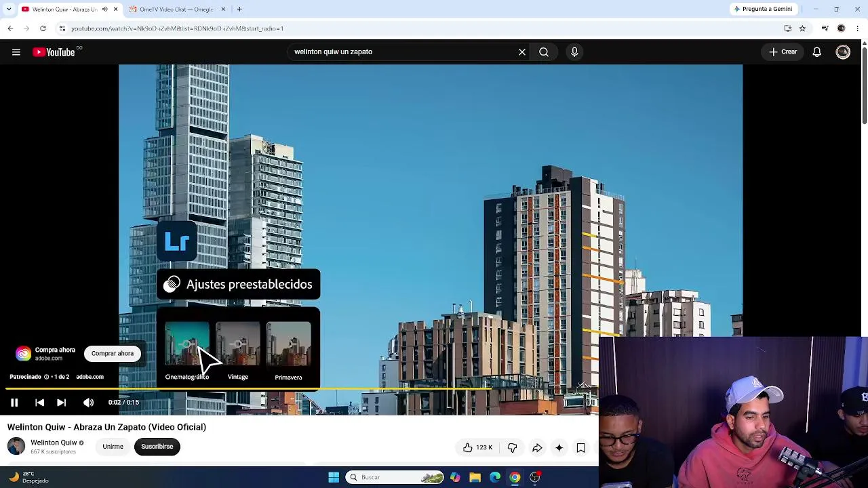Open the Crear menu
This screenshot has width=868, height=488.
(783, 52)
